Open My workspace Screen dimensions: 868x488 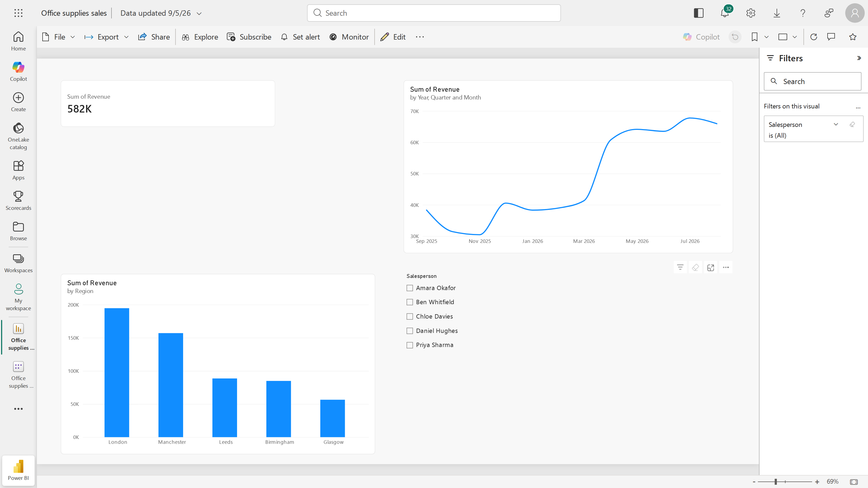pyautogui.click(x=18, y=297)
